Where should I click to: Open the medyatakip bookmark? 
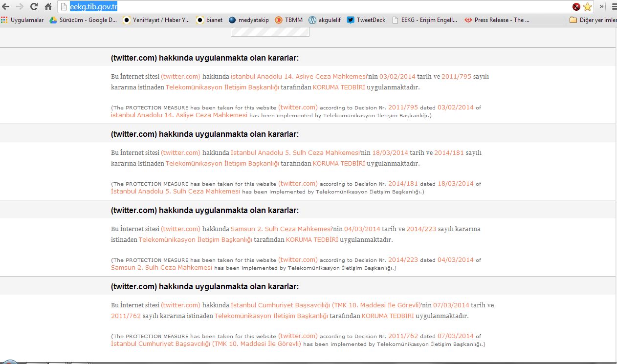point(249,20)
